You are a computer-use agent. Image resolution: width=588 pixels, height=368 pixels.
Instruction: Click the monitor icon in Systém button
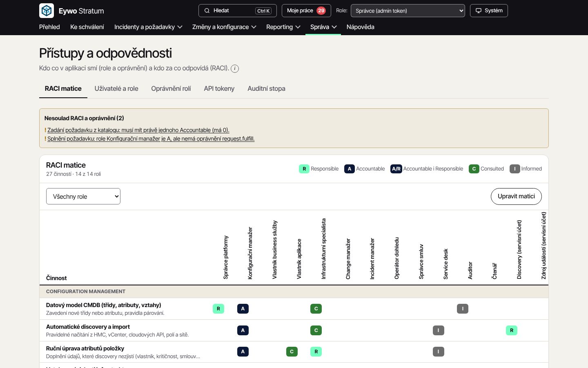pos(479,11)
